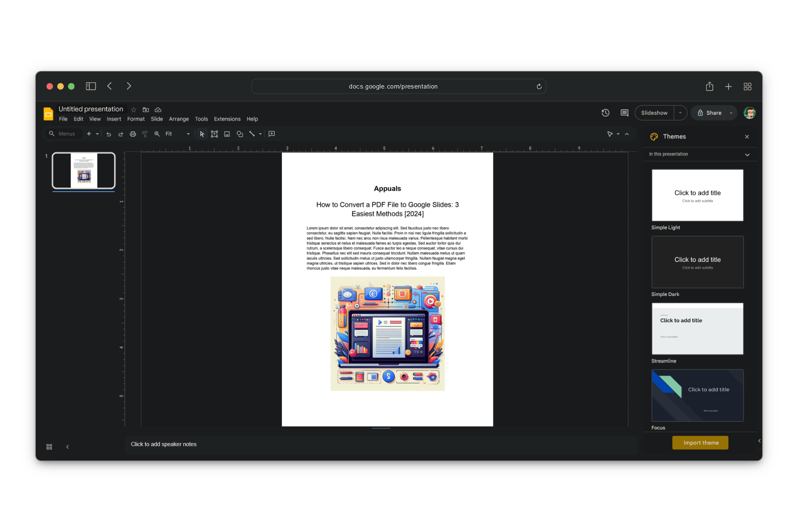Click the add comment toolbar icon

point(272,134)
